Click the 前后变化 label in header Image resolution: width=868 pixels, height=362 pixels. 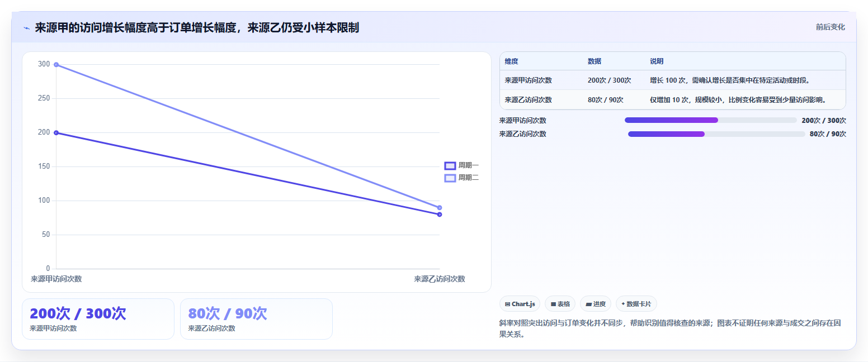(830, 27)
